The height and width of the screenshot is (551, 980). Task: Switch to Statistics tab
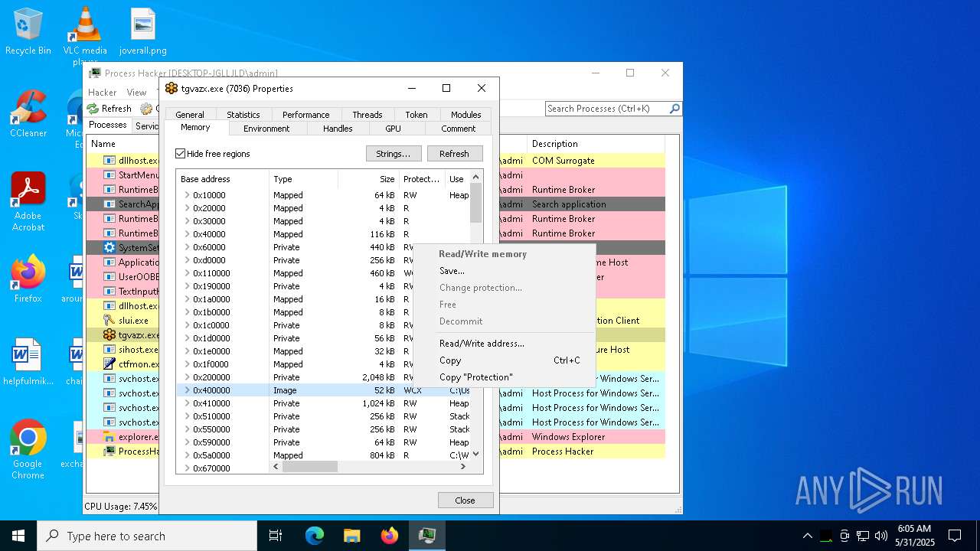(x=243, y=115)
